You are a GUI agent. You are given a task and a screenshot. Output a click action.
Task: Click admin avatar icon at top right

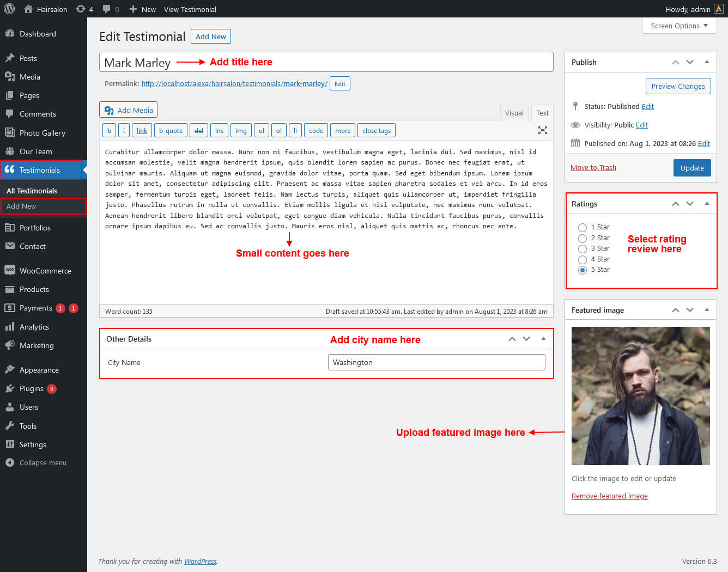tap(719, 9)
